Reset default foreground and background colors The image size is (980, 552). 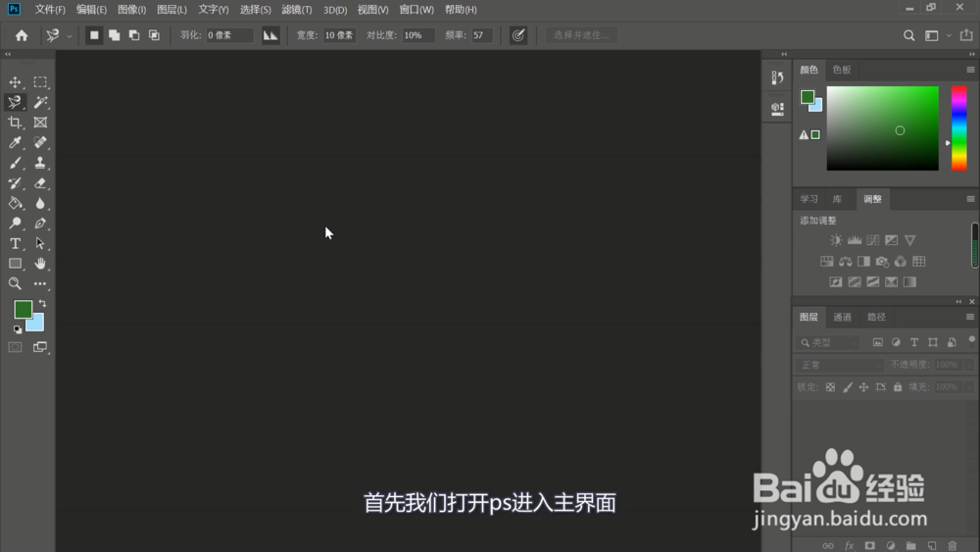tap(18, 328)
